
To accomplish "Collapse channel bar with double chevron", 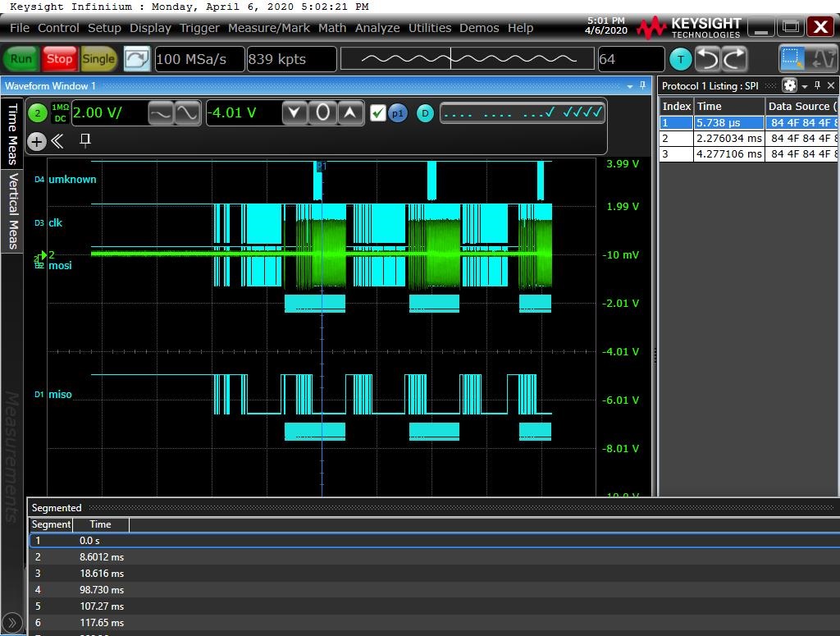I will tap(57, 141).
